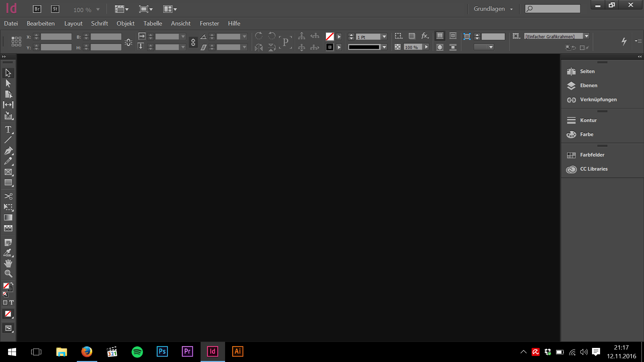Open the Fenster menu
644x362 pixels.
(x=209, y=23)
